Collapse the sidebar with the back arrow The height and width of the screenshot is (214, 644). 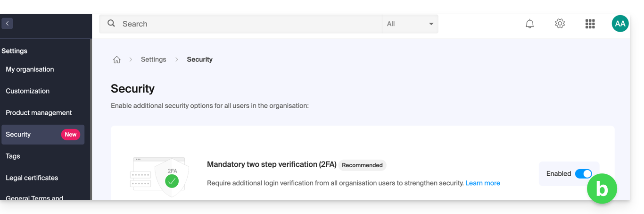(x=7, y=23)
